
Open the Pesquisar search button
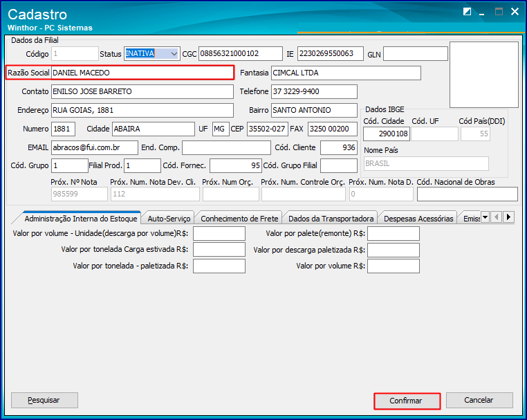point(44,400)
